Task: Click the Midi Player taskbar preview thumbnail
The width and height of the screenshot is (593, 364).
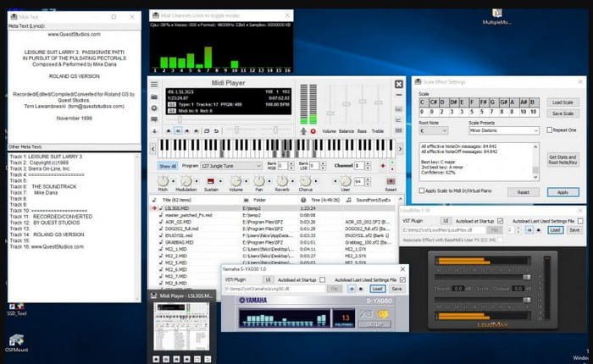Action: (181, 326)
